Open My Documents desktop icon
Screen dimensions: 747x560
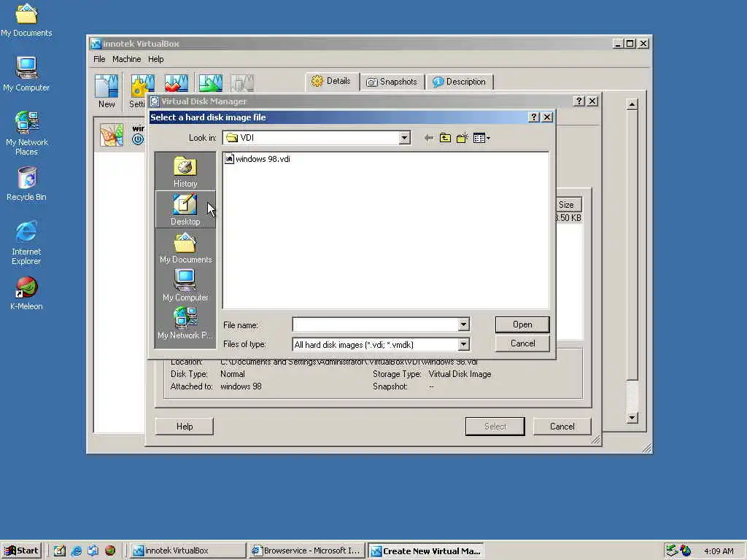(x=26, y=20)
